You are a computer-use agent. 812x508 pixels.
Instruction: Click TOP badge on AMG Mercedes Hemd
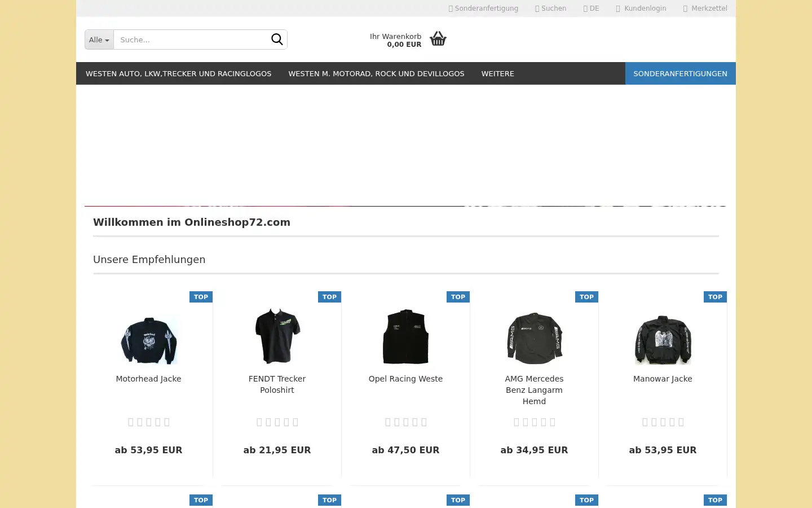click(x=586, y=297)
